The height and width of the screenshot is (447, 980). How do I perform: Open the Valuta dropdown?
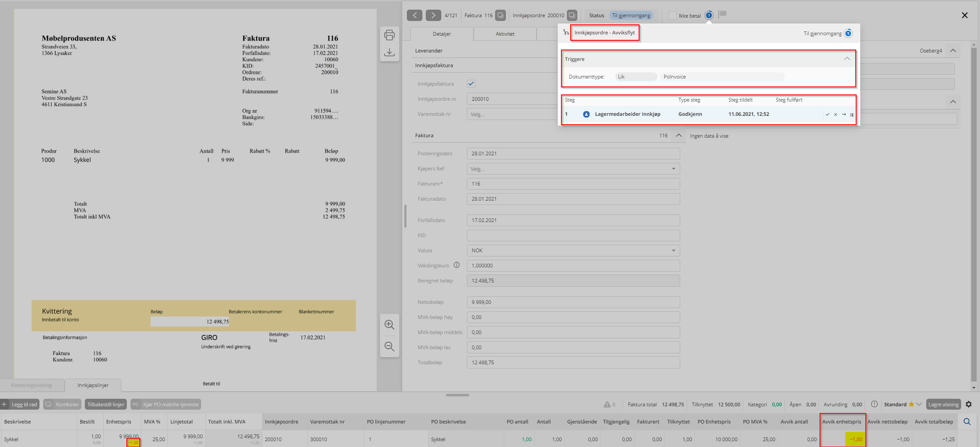tap(673, 251)
